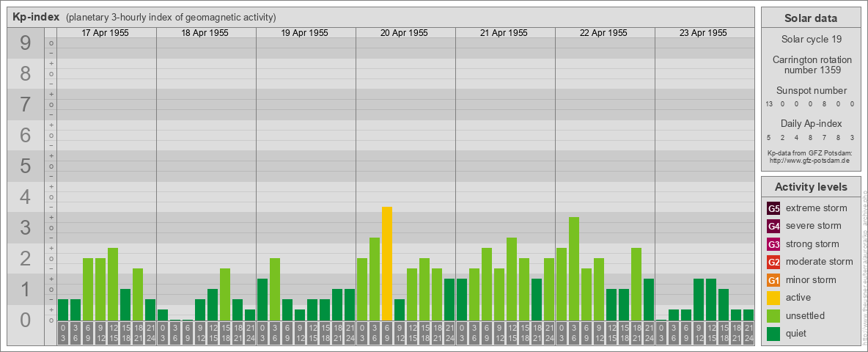The height and width of the screenshot is (352, 868).
Task: Click the 'Solar cycle 19' text
Action: pyautogui.click(x=811, y=40)
